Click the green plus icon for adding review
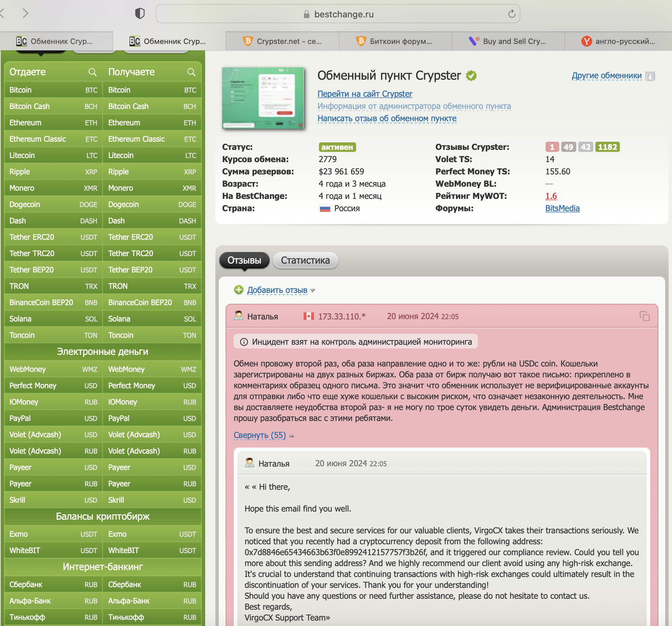 coord(239,290)
